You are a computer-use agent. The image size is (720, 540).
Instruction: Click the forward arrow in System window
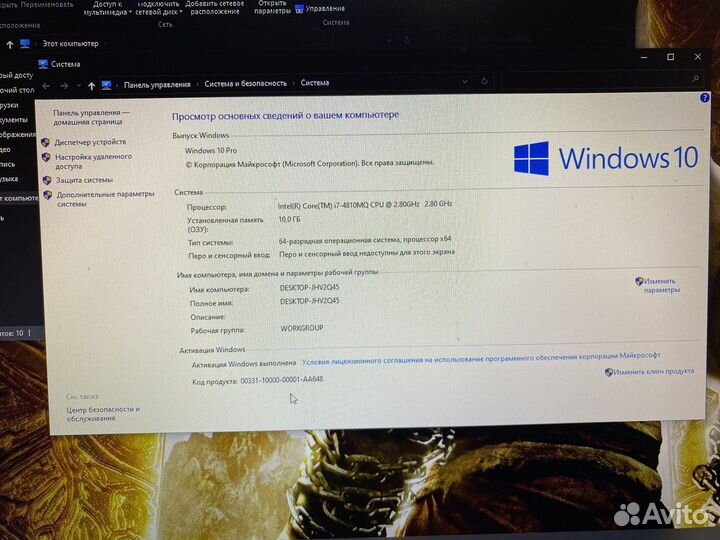pos(64,86)
